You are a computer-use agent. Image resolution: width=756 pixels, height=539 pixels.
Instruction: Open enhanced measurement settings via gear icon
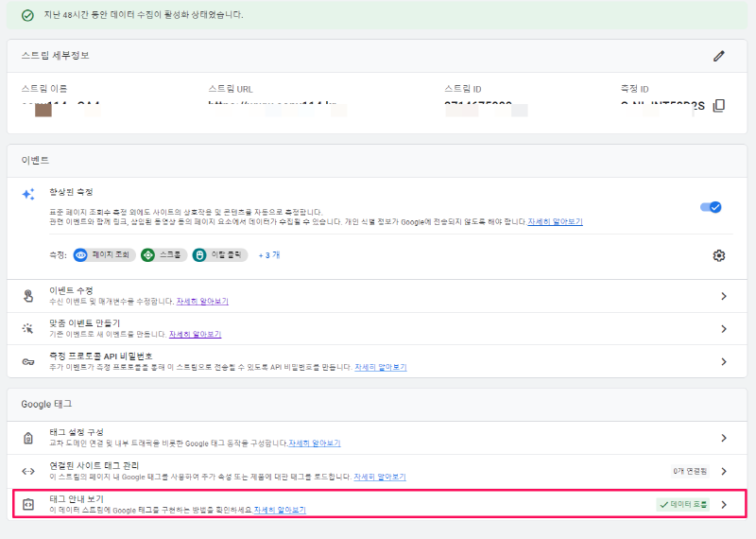click(x=719, y=255)
